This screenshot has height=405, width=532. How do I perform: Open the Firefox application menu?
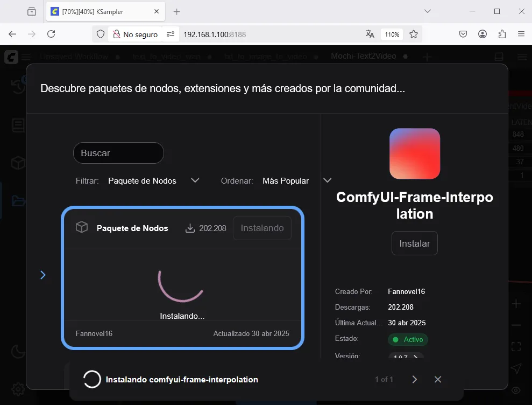click(x=521, y=34)
